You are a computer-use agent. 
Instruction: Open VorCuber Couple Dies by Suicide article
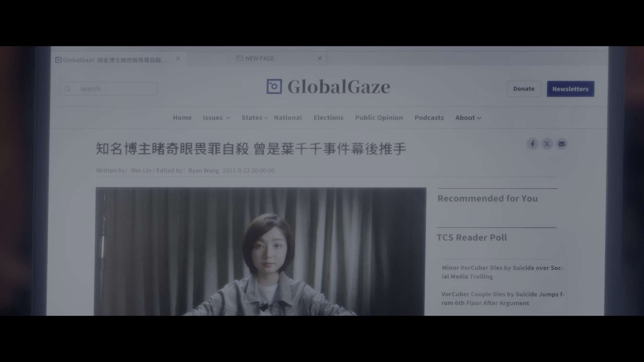coord(503,299)
